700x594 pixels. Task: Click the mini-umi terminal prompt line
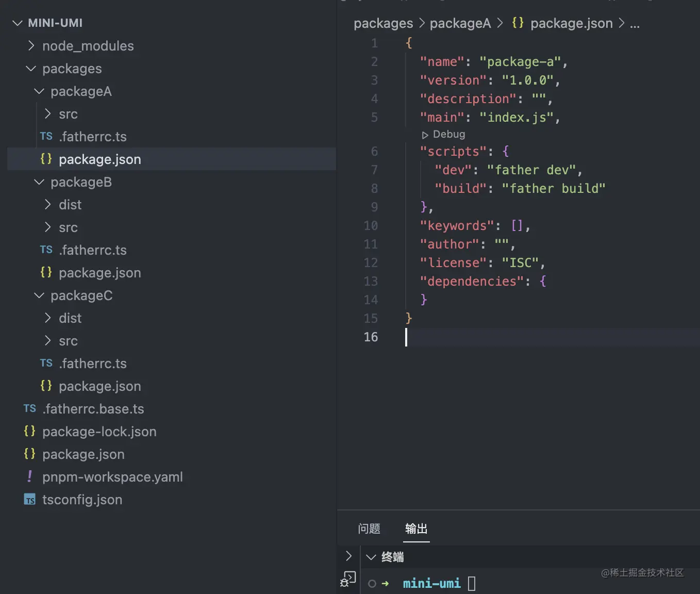(431, 584)
